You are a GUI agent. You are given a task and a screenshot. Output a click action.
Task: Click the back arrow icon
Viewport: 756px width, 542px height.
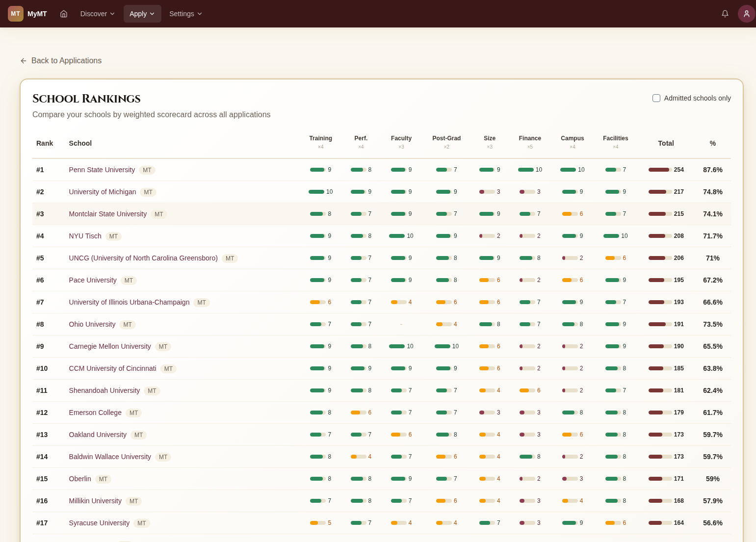24,61
